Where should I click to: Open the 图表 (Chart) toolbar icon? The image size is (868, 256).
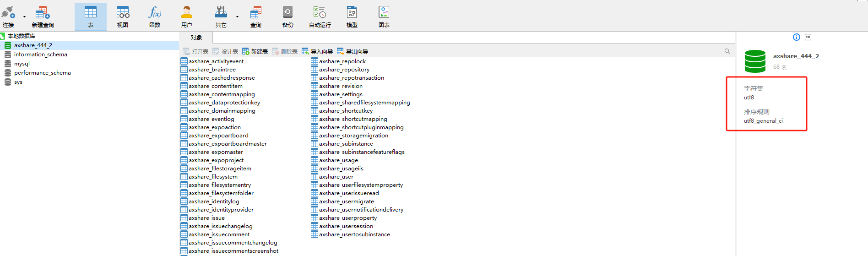coord(384,16)
